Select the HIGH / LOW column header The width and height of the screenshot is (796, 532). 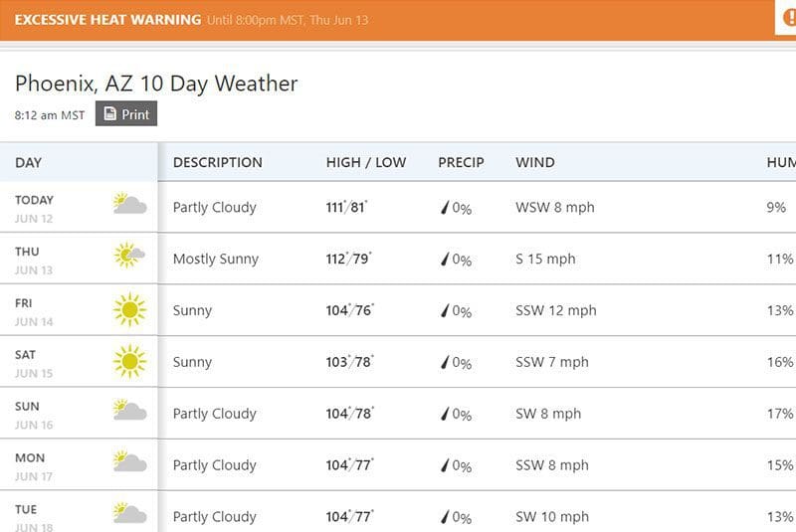tap(366, 162)
